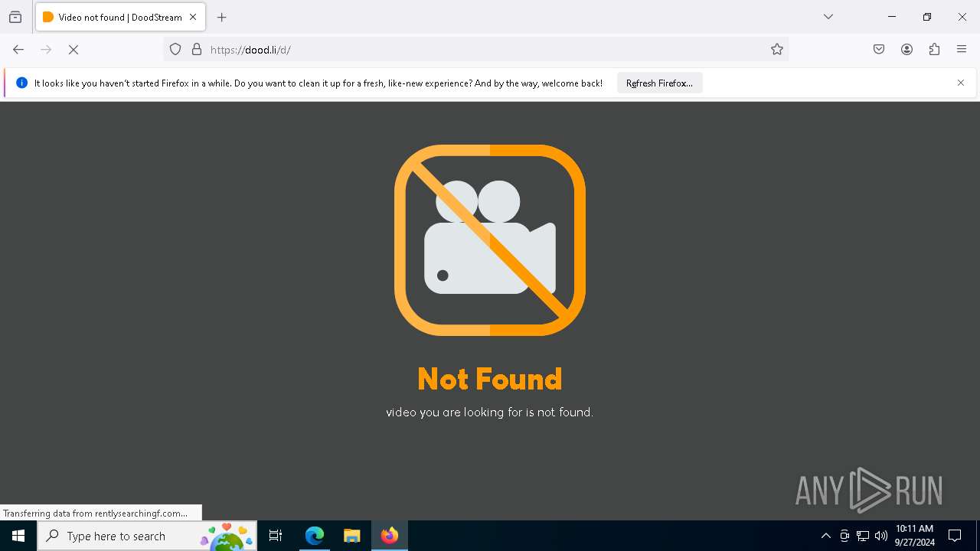The image size is (980, 551).
Task: Open the Windows notification center
Action: point(955,536)
